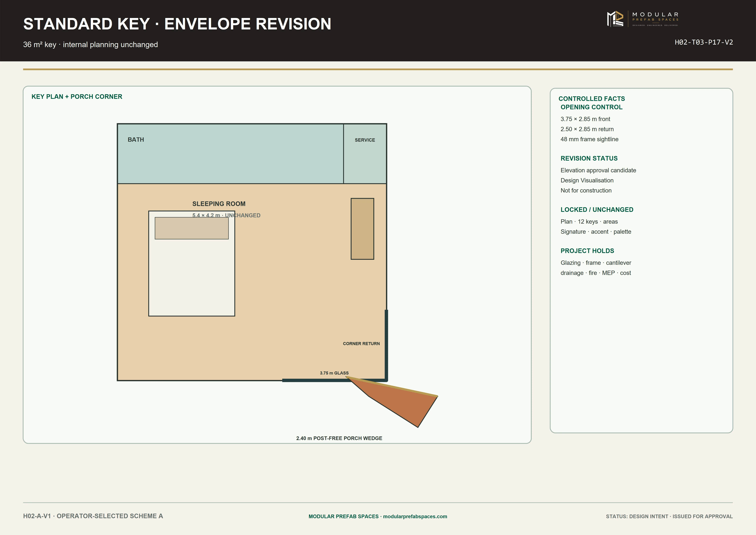
Task: Click the dark glazing corner return line
Action: pyautogui.click(x=386, y=345)
